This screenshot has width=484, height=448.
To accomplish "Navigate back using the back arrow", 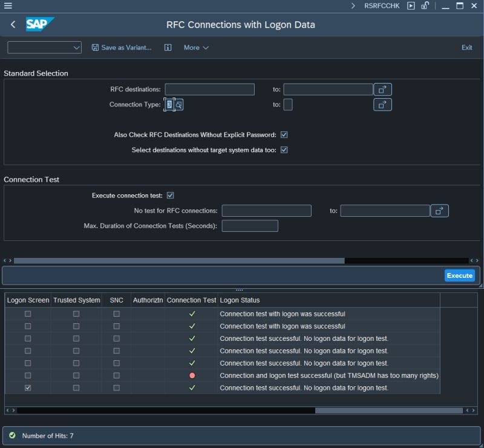I will click(x=13, y=25).
